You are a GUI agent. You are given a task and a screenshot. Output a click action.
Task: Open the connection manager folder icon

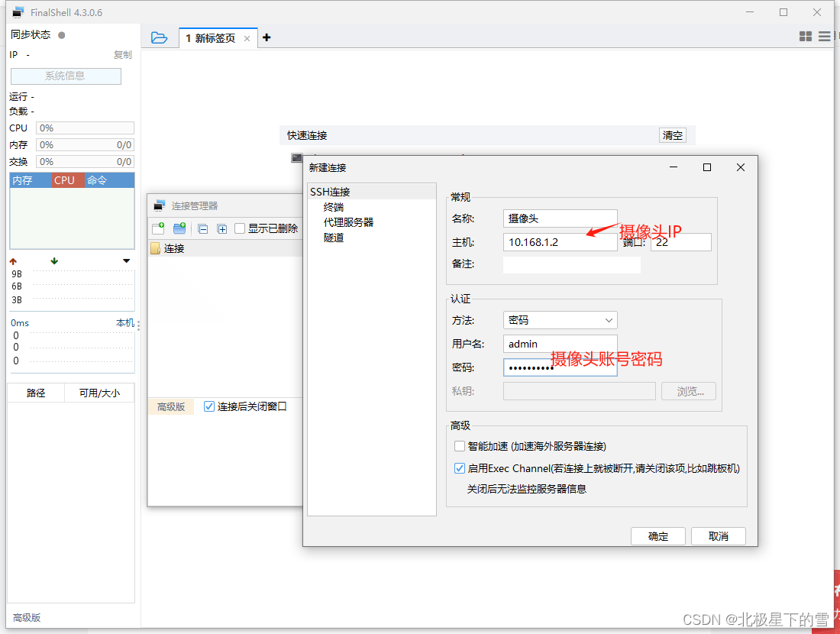[159, 38]
